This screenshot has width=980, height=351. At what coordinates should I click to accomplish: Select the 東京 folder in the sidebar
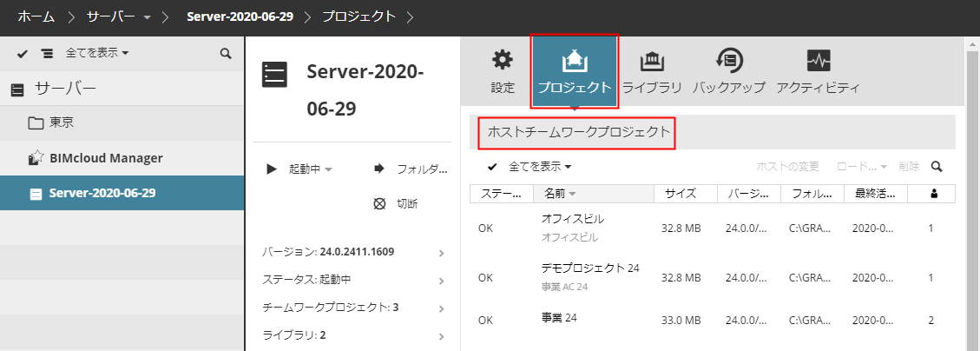point(122,123)
